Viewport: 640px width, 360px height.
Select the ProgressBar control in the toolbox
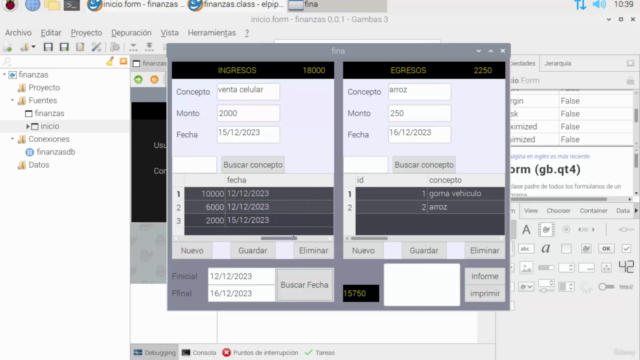[x=546, y=268]
